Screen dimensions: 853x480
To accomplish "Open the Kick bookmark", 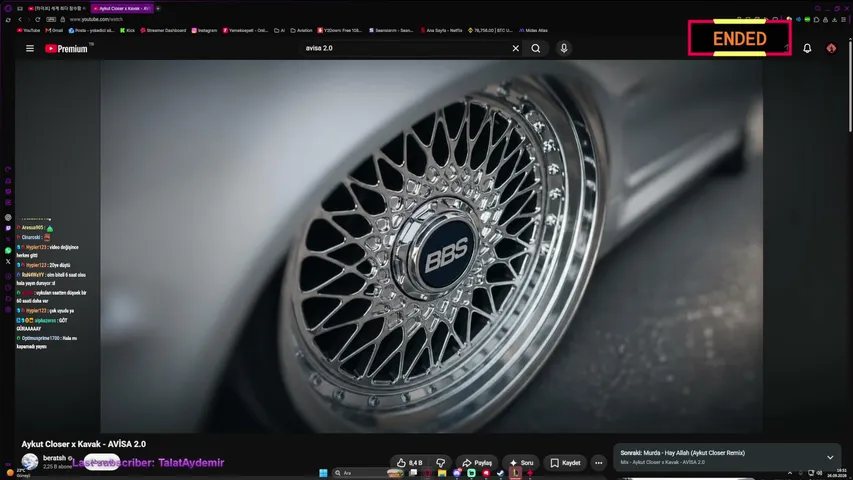I will tap(127, 30).
